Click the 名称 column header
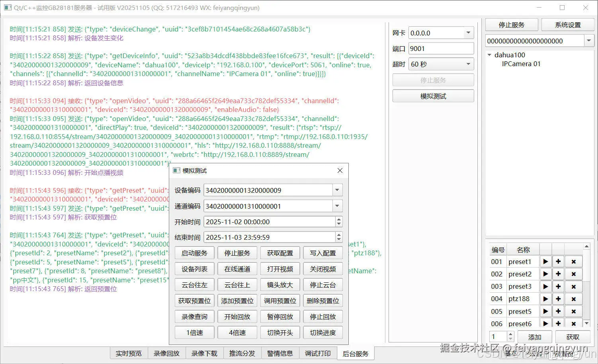The height and width of the screenshot is (364, 598). [523, 250]
